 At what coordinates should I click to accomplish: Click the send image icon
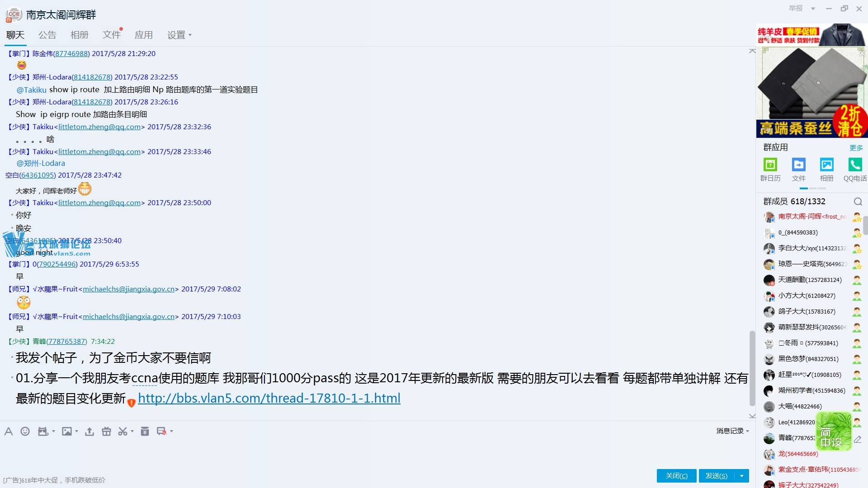(x=67, y=432)
